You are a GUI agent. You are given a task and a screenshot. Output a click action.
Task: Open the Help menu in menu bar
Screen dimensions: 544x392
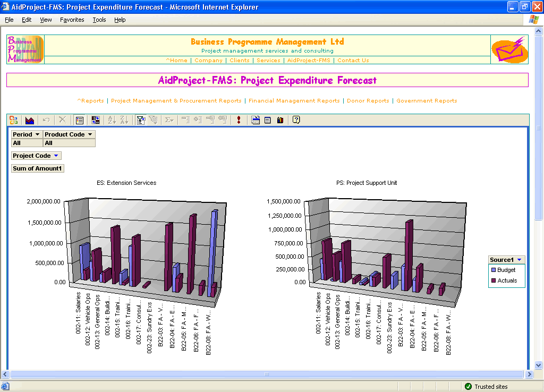(x=120, y=20)
